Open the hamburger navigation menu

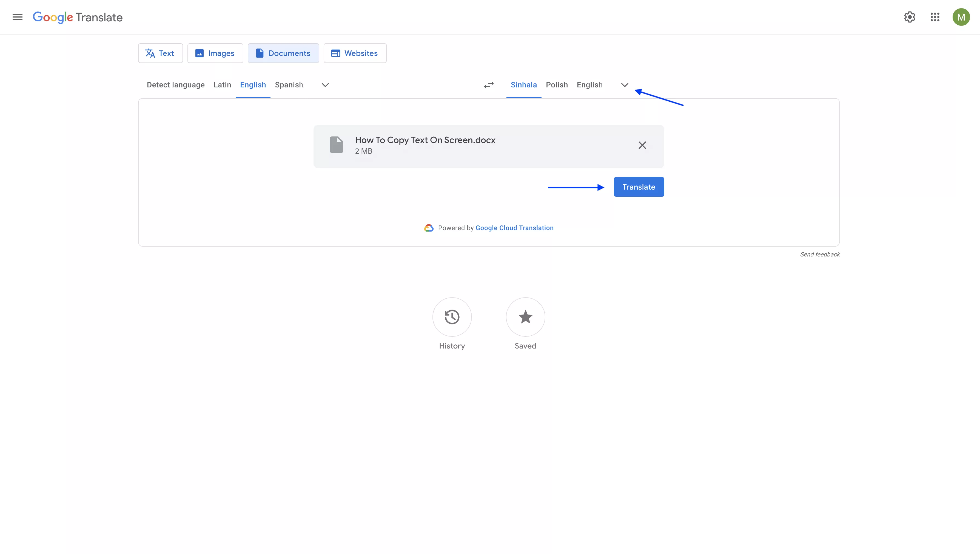click(x=17, y=17)
